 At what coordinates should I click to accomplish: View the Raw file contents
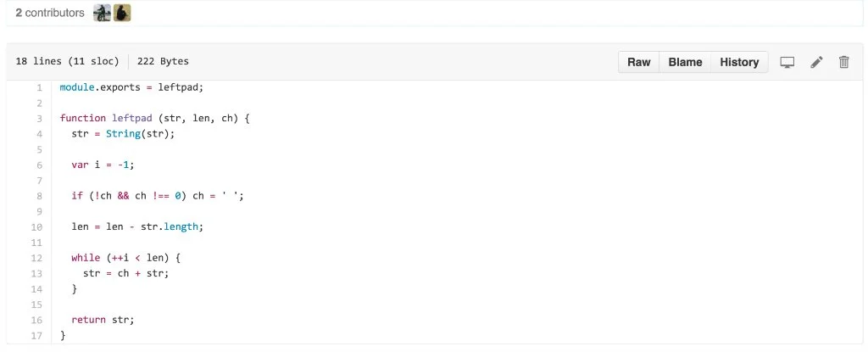pyautogui.click(x=638, y=62)
